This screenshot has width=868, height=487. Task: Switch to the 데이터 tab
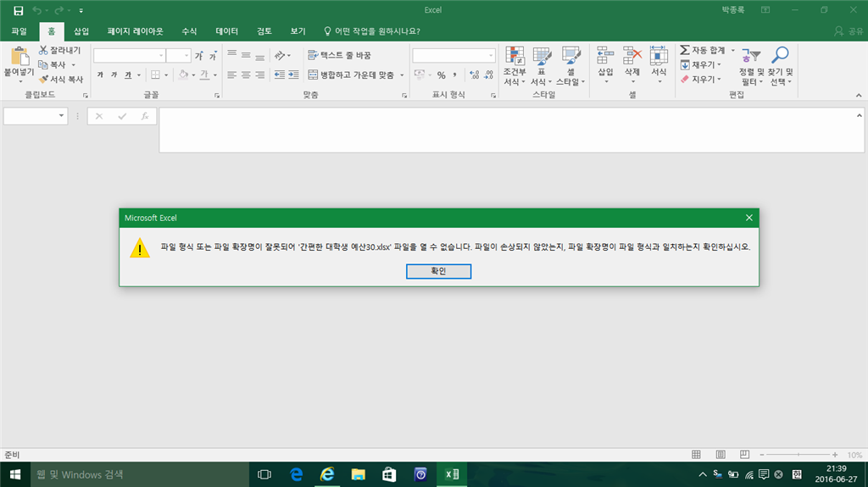click(x=226, y=31)
